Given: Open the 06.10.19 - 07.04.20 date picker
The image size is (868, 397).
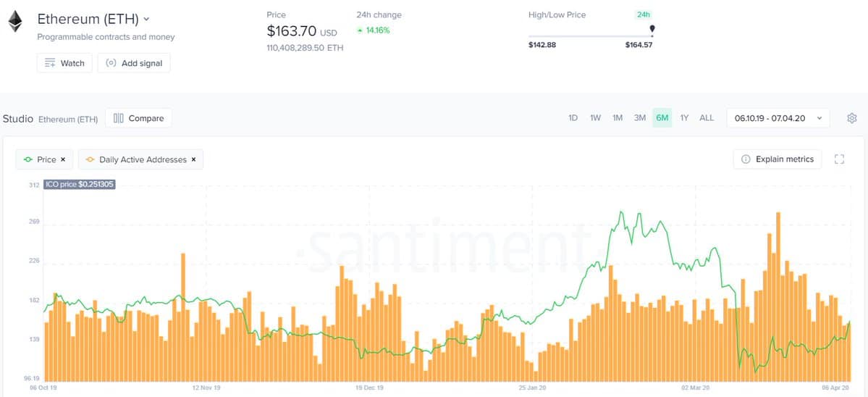Looking at the screenshot, I should tap(778, 118).
